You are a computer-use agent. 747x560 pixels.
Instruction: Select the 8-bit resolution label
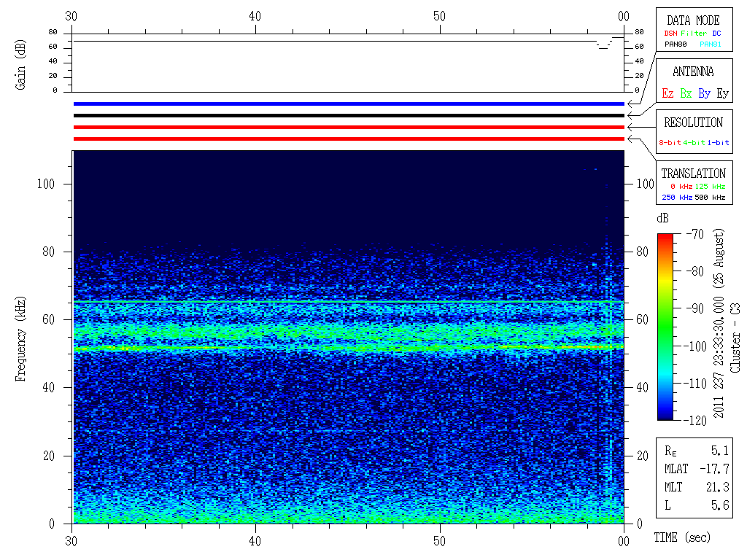tap(670, 143)
